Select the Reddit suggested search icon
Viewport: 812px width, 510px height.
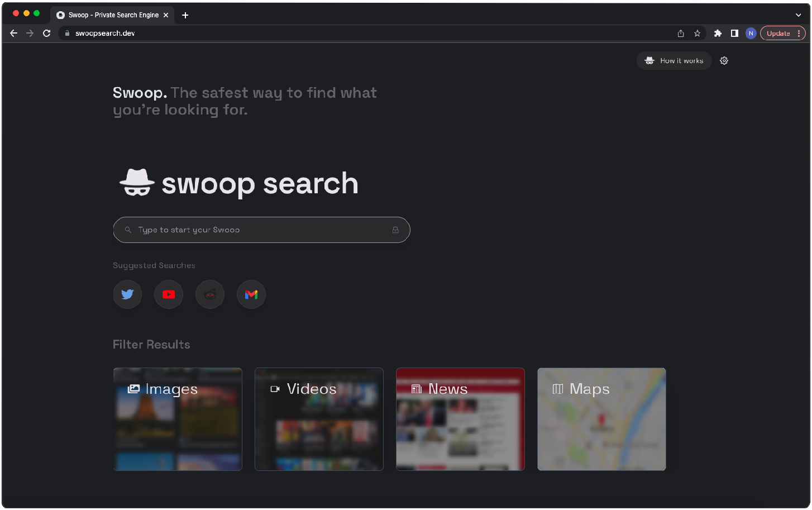[x=210, y=294]
